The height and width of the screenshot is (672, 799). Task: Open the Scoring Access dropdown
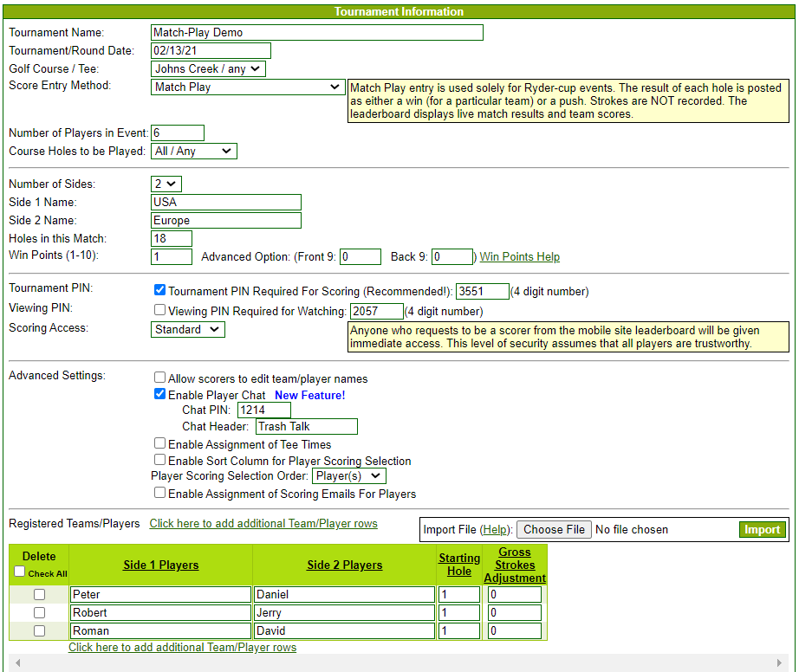[x=187, y=329]
